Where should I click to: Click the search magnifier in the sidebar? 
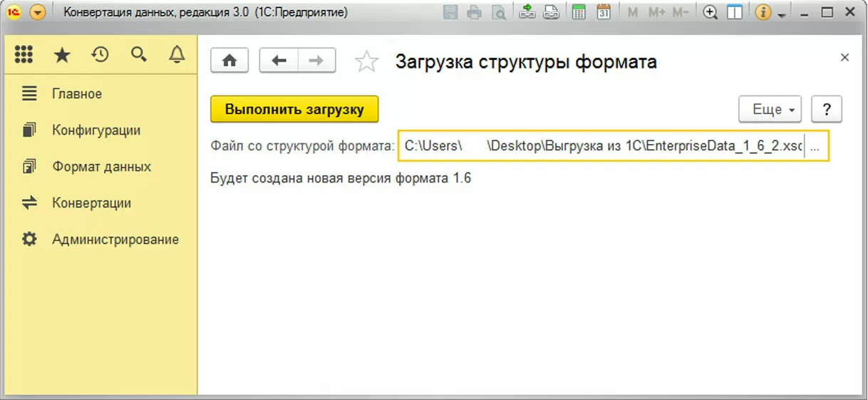pos(139,55)
